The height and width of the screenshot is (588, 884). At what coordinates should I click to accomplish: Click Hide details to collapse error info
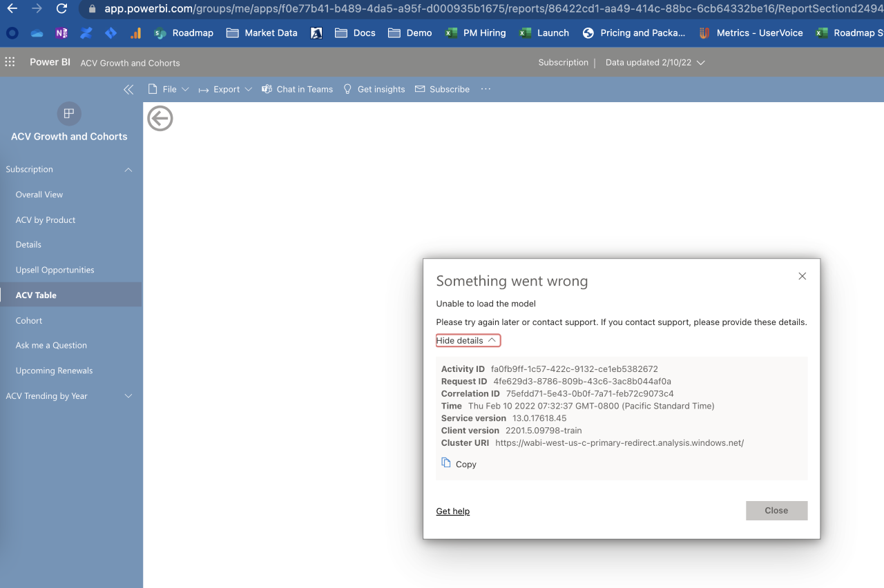pos(467,340)
